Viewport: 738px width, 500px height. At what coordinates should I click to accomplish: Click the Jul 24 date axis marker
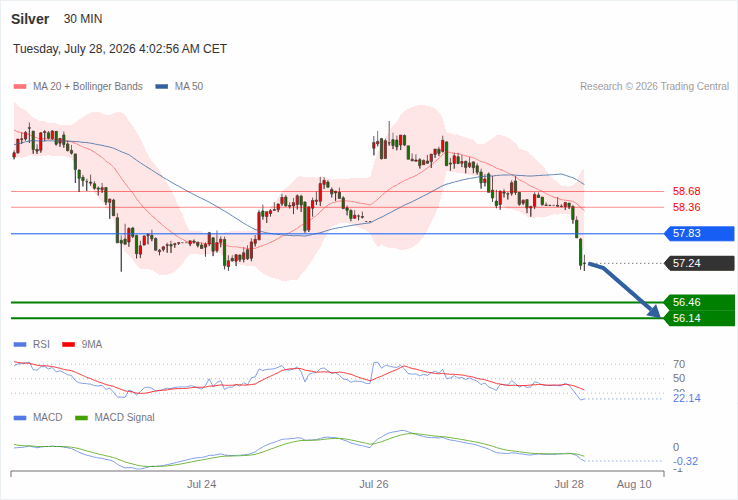(201, 484)
